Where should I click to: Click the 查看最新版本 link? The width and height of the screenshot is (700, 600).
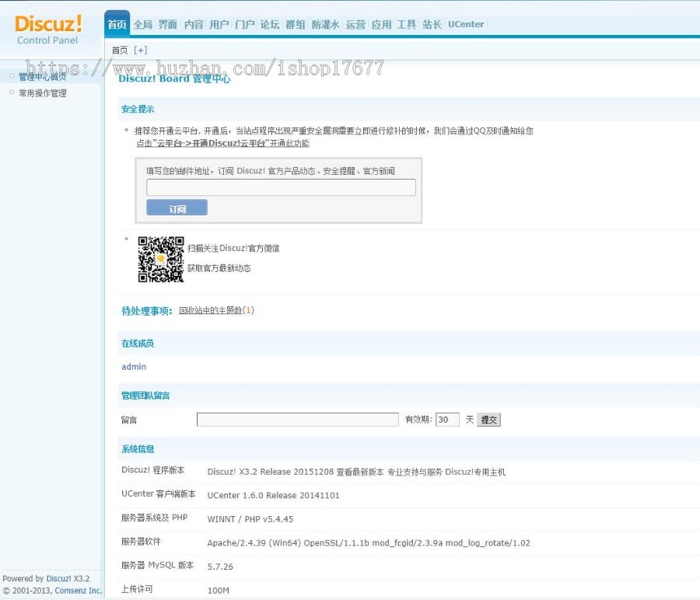tap(360, 472)
